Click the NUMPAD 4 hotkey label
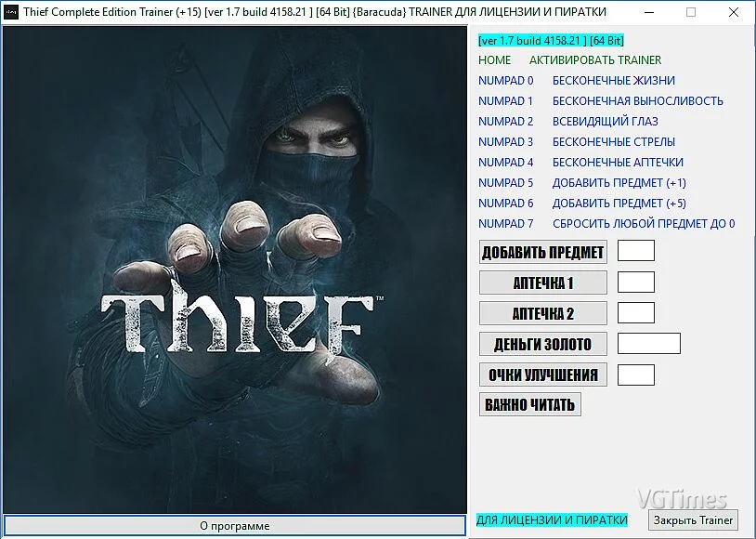The width and height of the screenshot is (756, 539). tap(506, 162)
